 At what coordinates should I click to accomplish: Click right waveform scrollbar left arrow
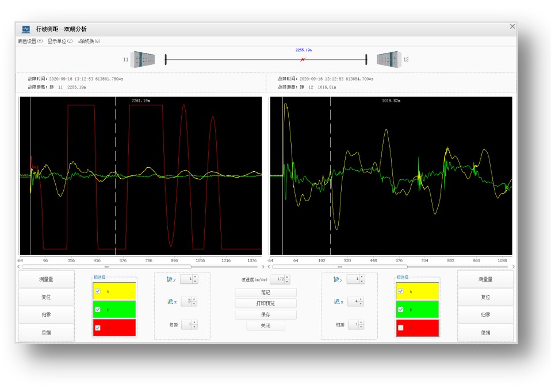(x=269, y=267)
